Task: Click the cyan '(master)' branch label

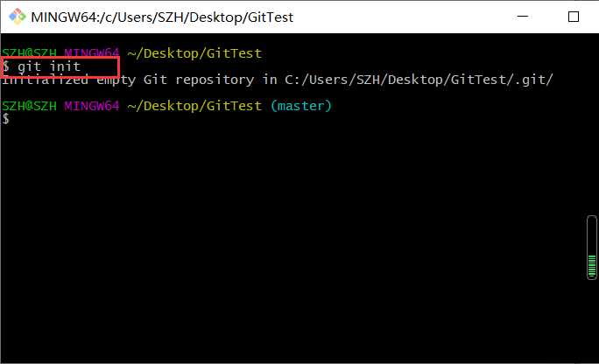Action: click(301, 106)
